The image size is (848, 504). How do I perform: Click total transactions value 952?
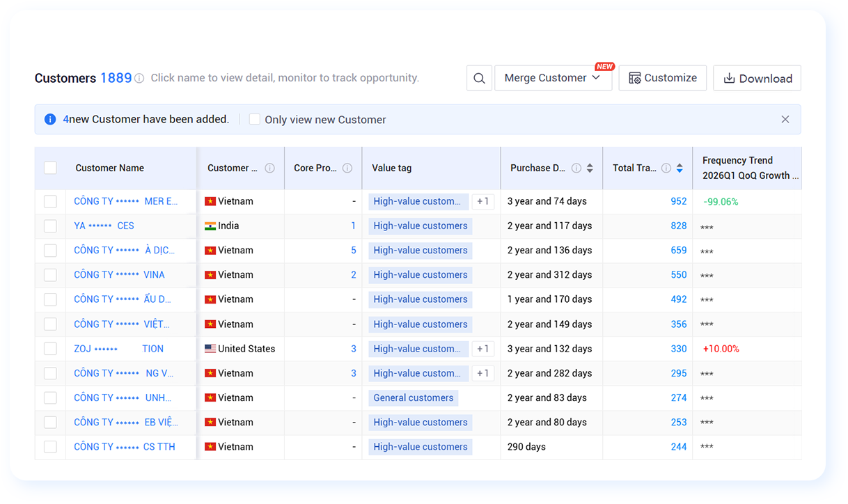tap(679, 201)
